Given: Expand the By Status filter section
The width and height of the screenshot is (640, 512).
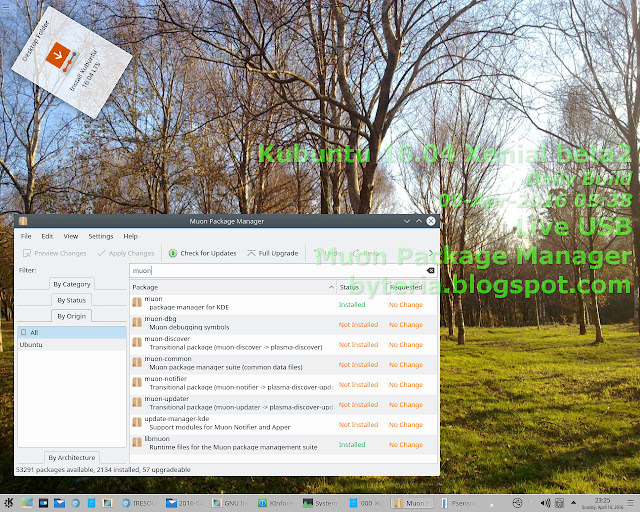Looking at the screenshot, I should (x=71, y=300).
